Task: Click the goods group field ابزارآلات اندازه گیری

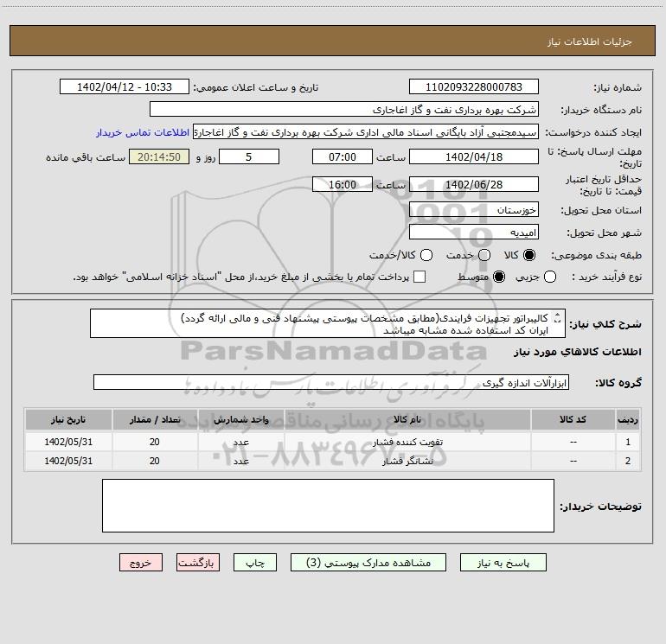Action: point(331,382)
